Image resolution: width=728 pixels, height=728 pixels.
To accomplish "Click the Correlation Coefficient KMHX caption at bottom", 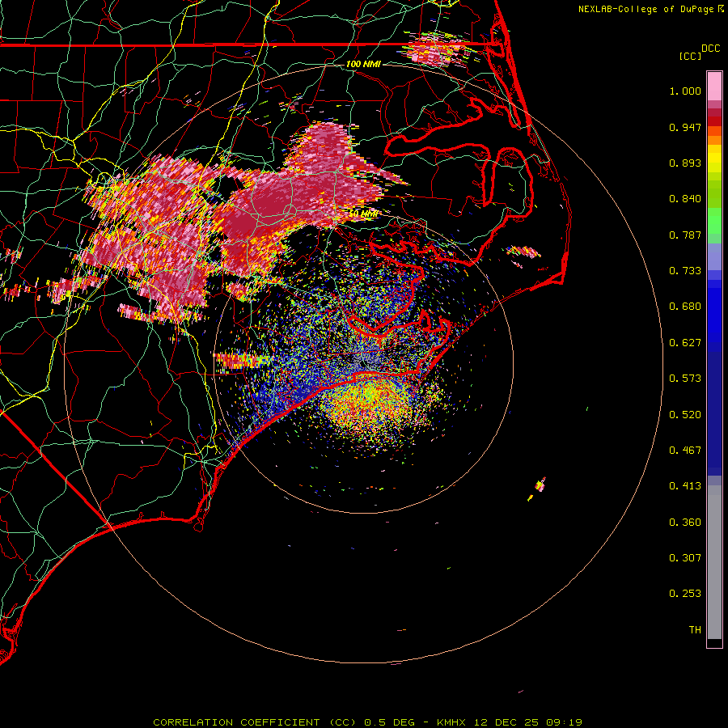I will click(x=367, y=722).
